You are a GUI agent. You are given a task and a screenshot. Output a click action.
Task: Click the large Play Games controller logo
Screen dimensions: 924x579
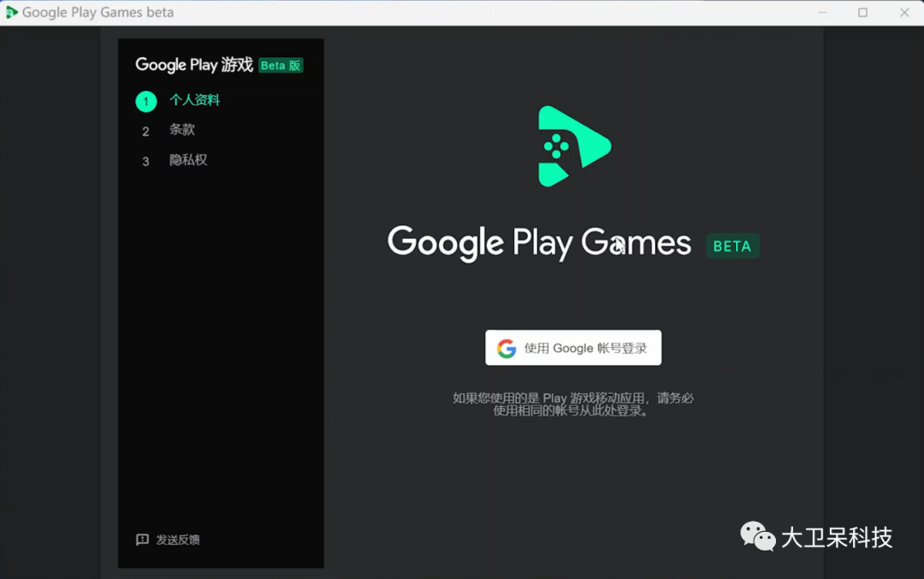(x=574, y=146)
